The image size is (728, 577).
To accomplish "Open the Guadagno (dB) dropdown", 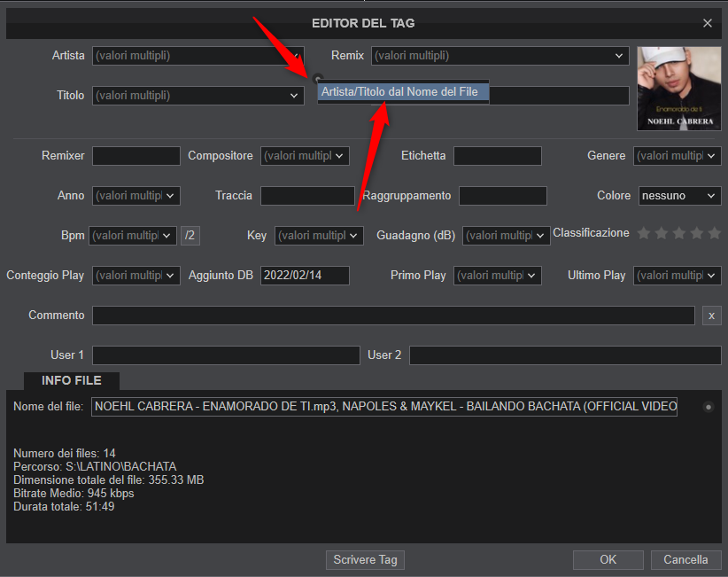I will (x=506, y=236).
